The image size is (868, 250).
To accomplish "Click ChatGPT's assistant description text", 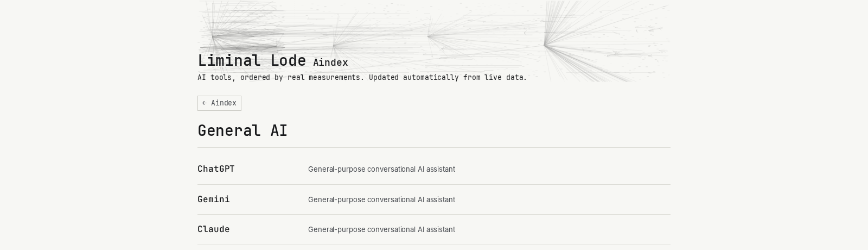I will (381, 169).
